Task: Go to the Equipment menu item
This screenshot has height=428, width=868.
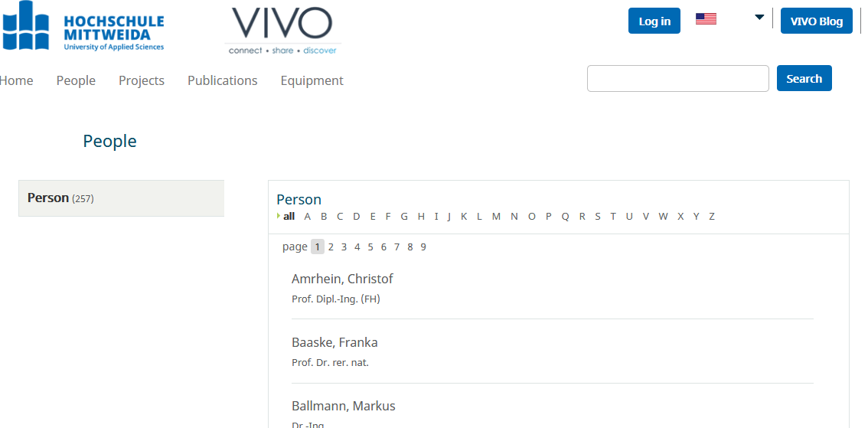Action: pos(312,80)
